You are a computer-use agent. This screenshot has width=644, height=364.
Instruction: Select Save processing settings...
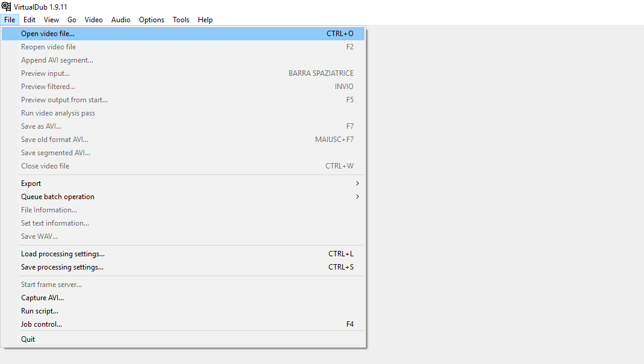[x=183, y=267]
